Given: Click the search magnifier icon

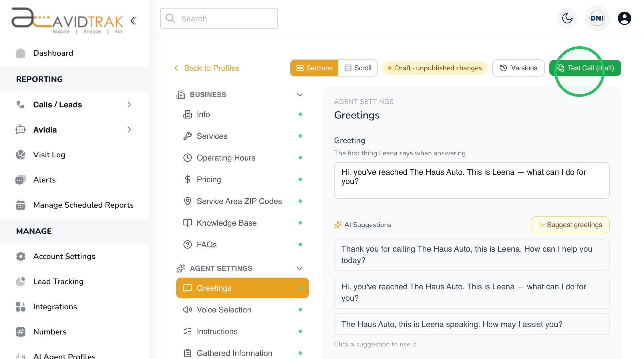Looking at the screenshot, I should (x=170, y=18).
